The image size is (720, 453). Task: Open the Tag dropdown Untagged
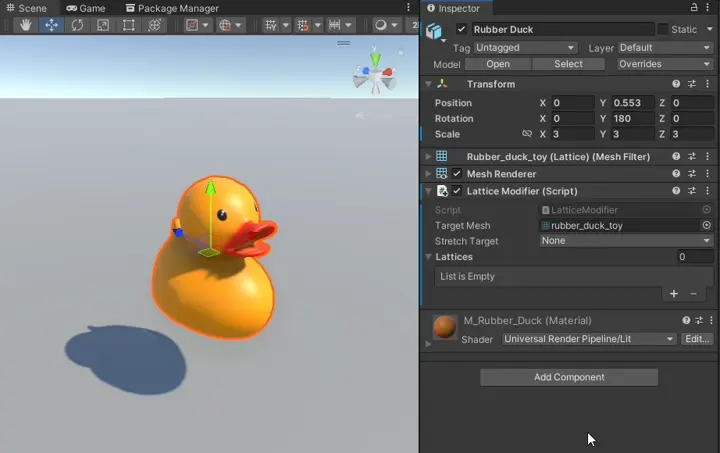[525, 48]
